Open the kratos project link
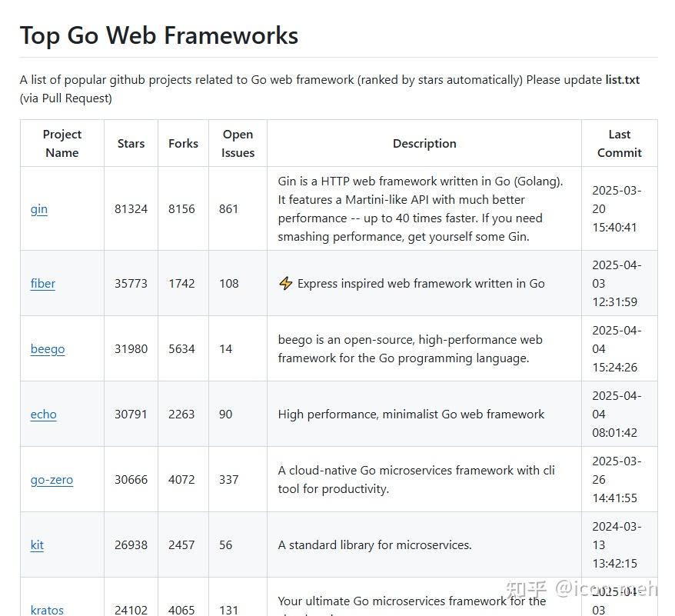 tap(47, 610)
